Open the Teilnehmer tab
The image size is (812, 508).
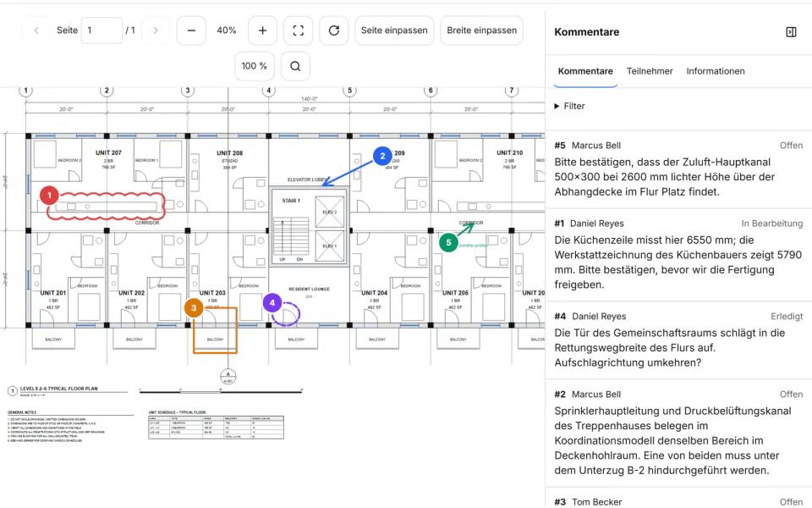(x=650, y=71)
